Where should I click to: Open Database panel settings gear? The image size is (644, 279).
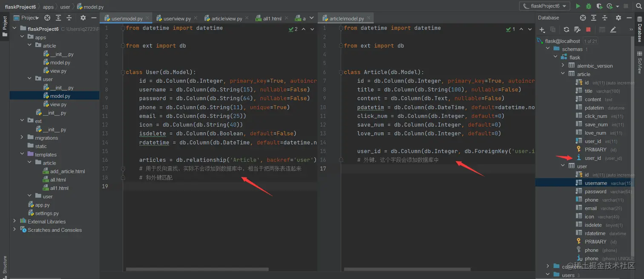tap(618, 18)
